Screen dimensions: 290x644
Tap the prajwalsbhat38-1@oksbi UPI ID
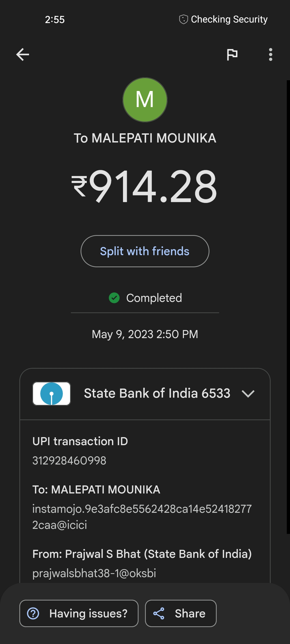(94, 573)
